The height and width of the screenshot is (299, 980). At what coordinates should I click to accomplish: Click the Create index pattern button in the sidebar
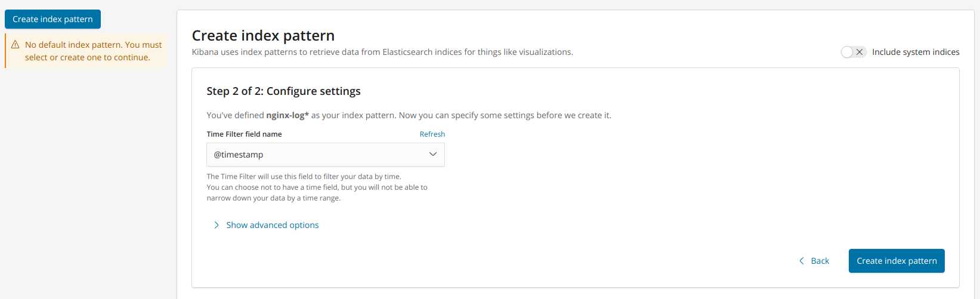pyautogui.click(x=52, y=19)
